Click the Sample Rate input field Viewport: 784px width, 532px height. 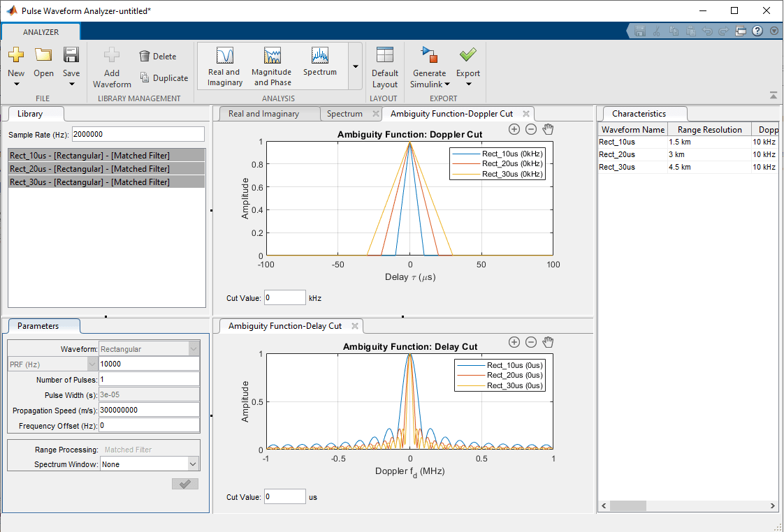[138, 134]
